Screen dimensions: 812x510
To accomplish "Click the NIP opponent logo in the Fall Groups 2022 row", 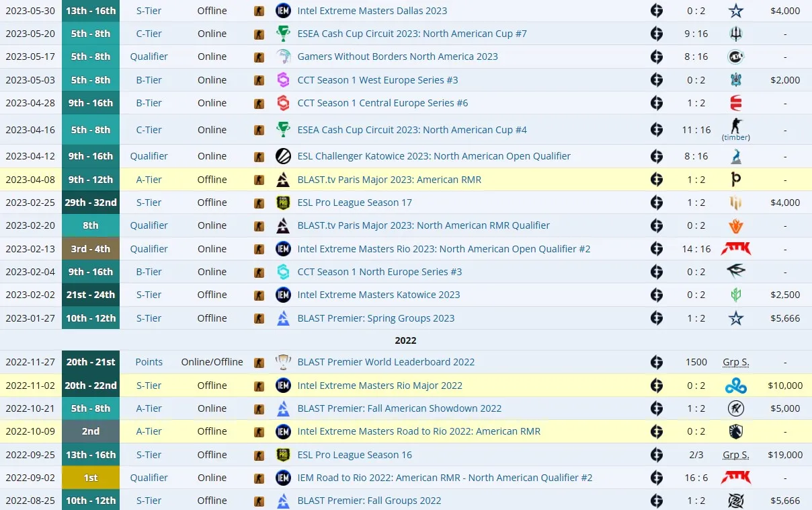I will point(736,501).
